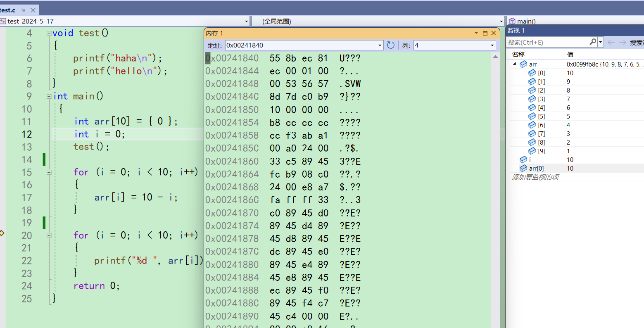Open the main() function navigation dropdown
Image resolution: width=644 pixels, height=328 pixels.
(574, 21)
